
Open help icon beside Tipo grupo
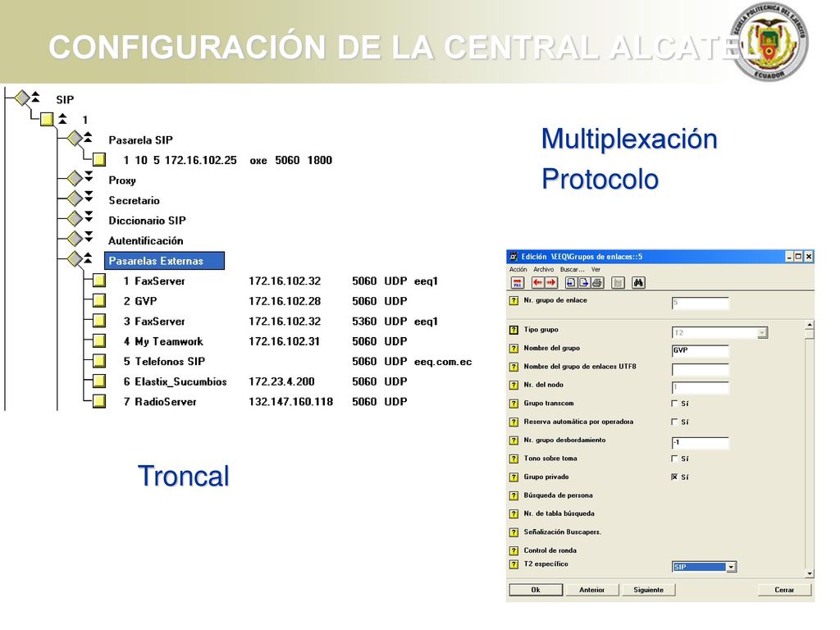pos(514,330)
